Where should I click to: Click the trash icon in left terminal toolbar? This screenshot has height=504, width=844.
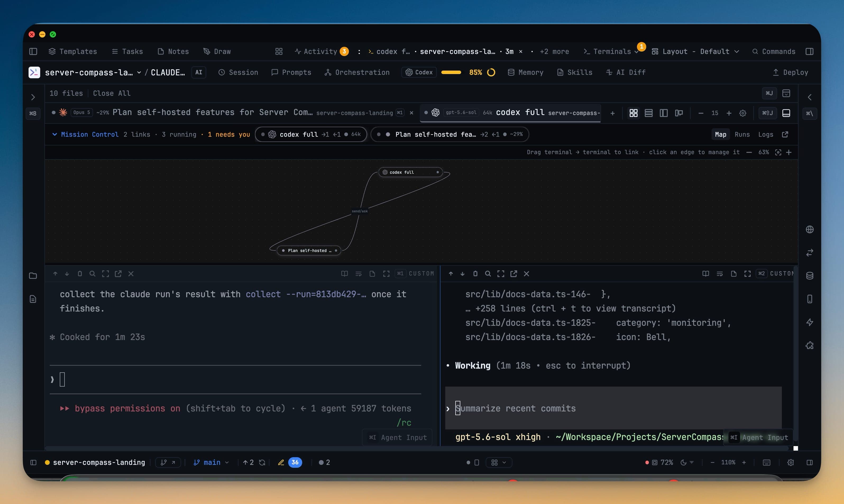80,273
